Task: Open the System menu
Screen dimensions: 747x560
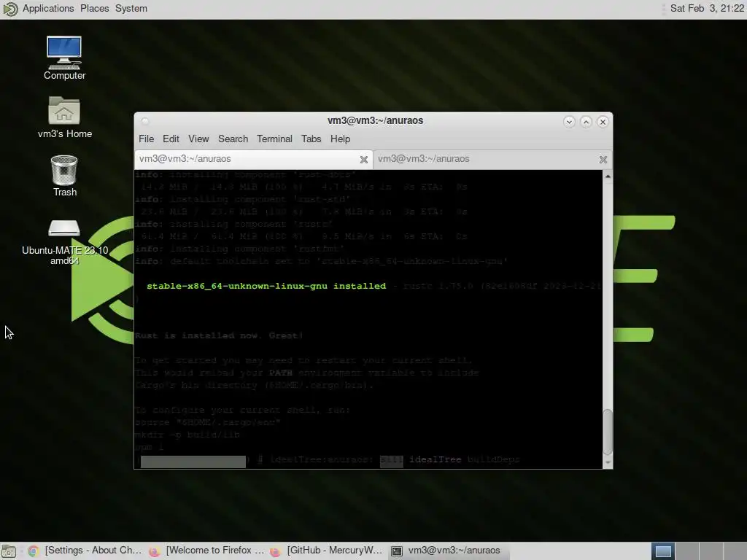Action: [131, 9]
